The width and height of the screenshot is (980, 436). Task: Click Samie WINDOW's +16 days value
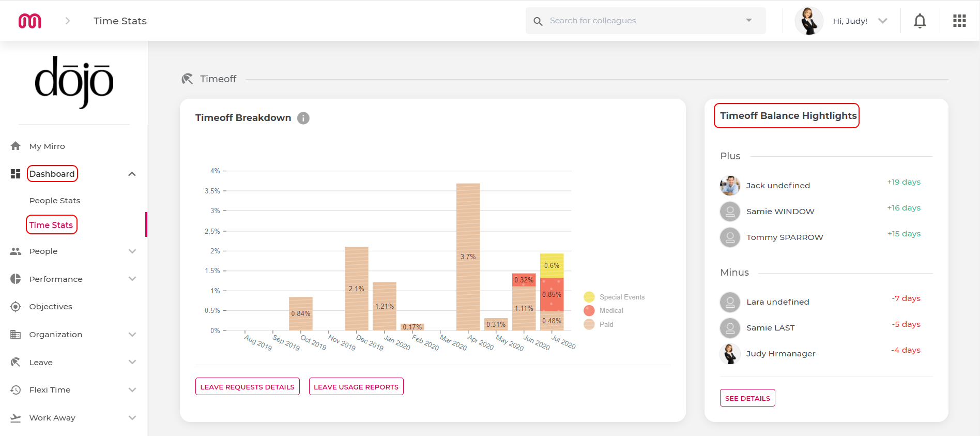(904, 208)
